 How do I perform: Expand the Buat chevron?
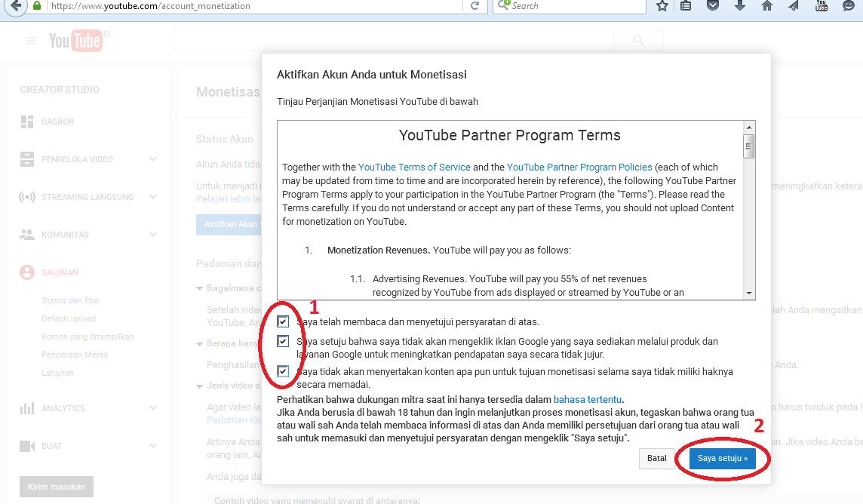153,446
